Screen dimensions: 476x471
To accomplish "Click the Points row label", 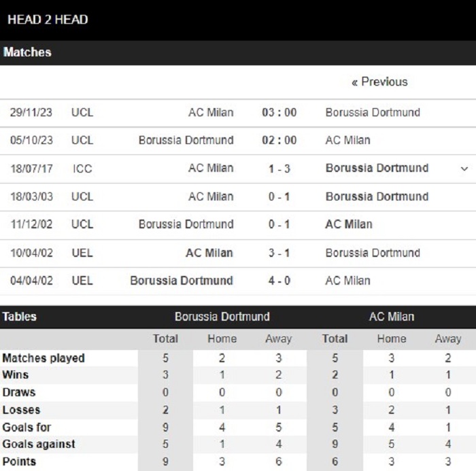I will pos(19,461).
